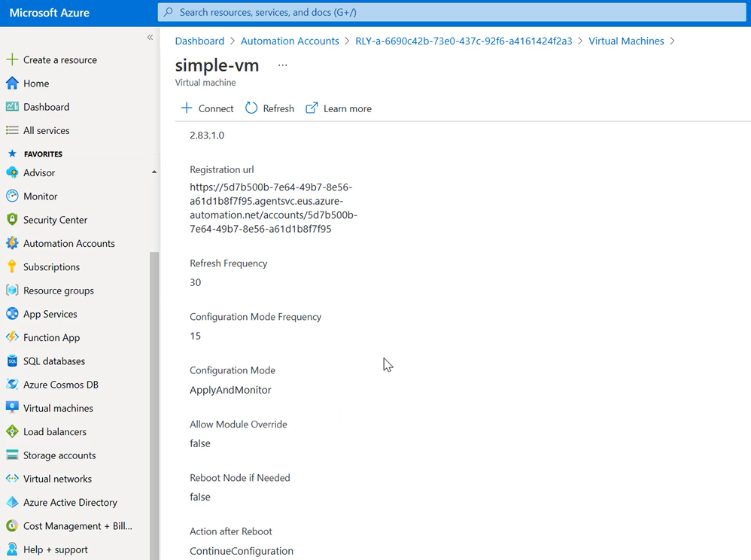Collapse the sidebar with double chevron
Screen dimensions: 751x560
(x=150, y=38)
